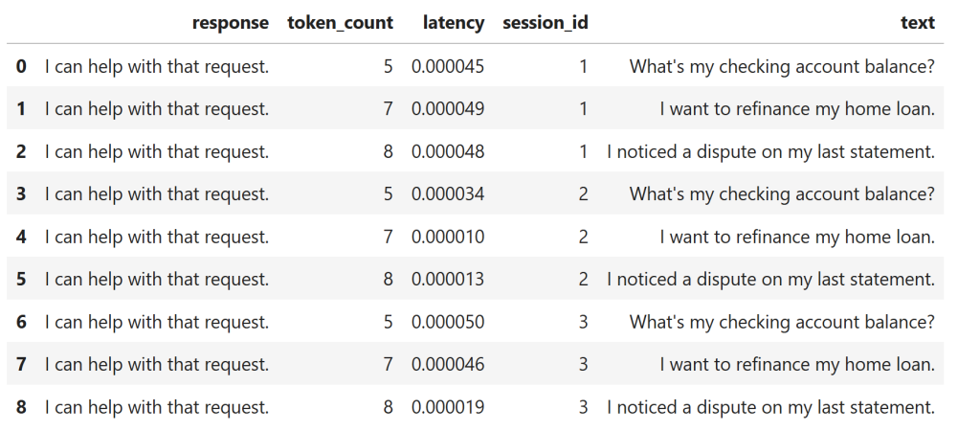980x431 pixels.
Task: Select latency value 0.000013
Action: pos(448,279)
